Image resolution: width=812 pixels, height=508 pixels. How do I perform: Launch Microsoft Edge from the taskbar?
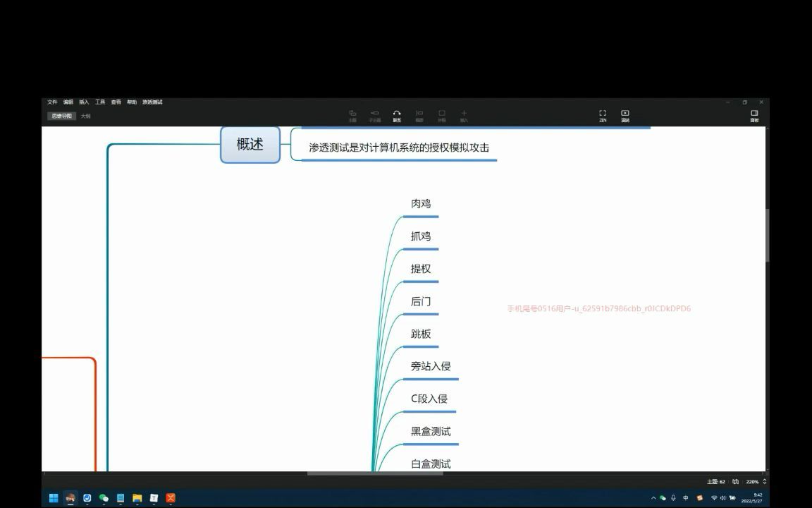point(86,498)
